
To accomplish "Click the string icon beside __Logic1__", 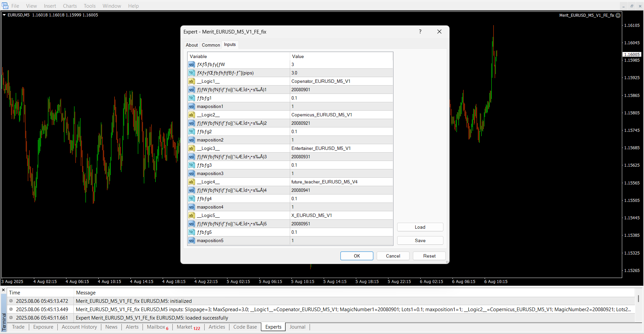I will (x=191, y=81).
